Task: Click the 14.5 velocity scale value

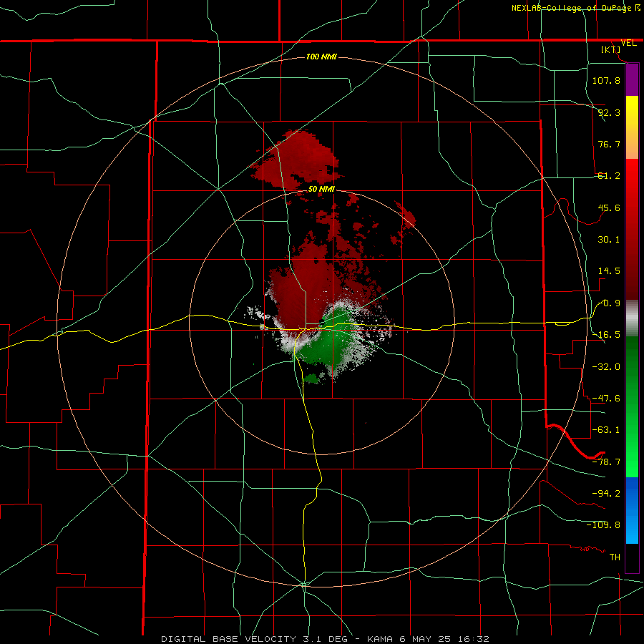Action: (x=609, y=271)
